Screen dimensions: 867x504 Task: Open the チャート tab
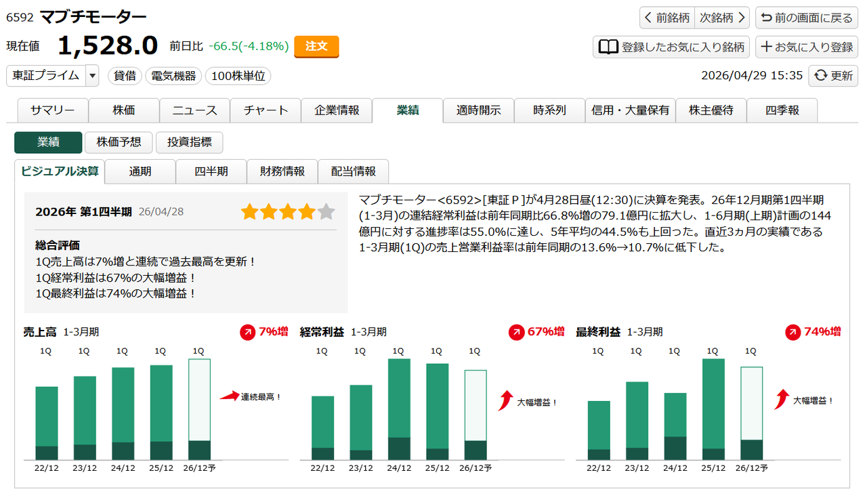266,110
